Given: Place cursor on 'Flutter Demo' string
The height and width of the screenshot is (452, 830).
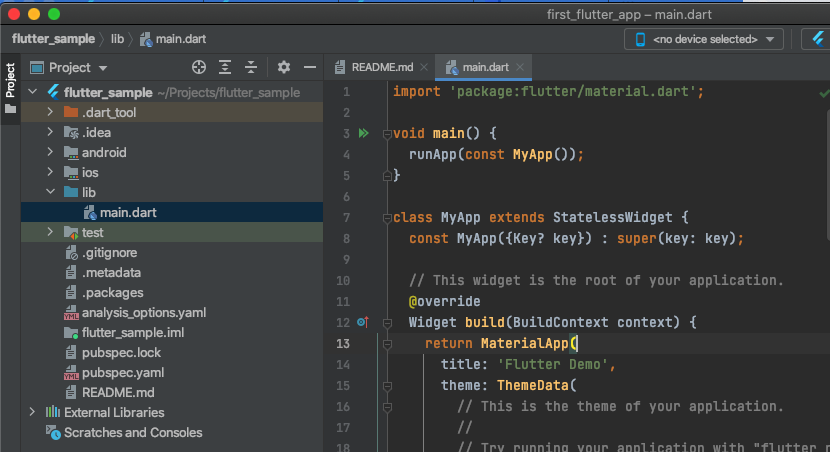Looking at the screenshot, I should 553,364.
